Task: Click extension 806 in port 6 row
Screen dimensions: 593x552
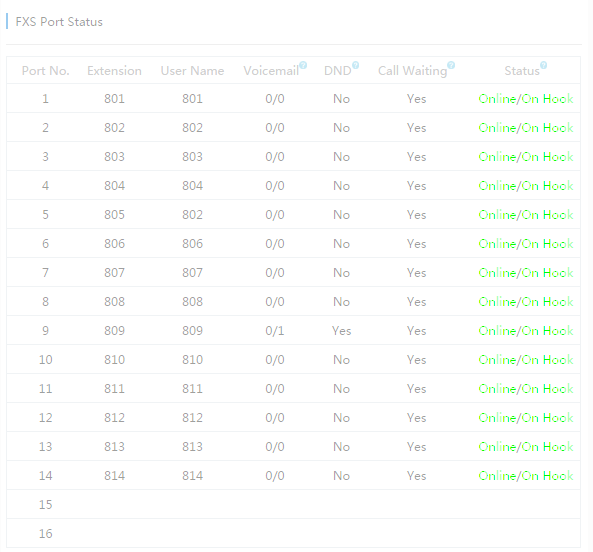Action: pos(114,243)
